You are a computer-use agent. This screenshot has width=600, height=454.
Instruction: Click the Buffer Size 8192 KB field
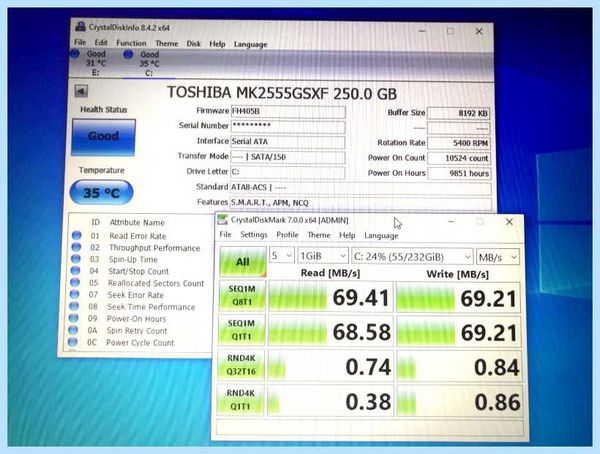tap(458, 113)
